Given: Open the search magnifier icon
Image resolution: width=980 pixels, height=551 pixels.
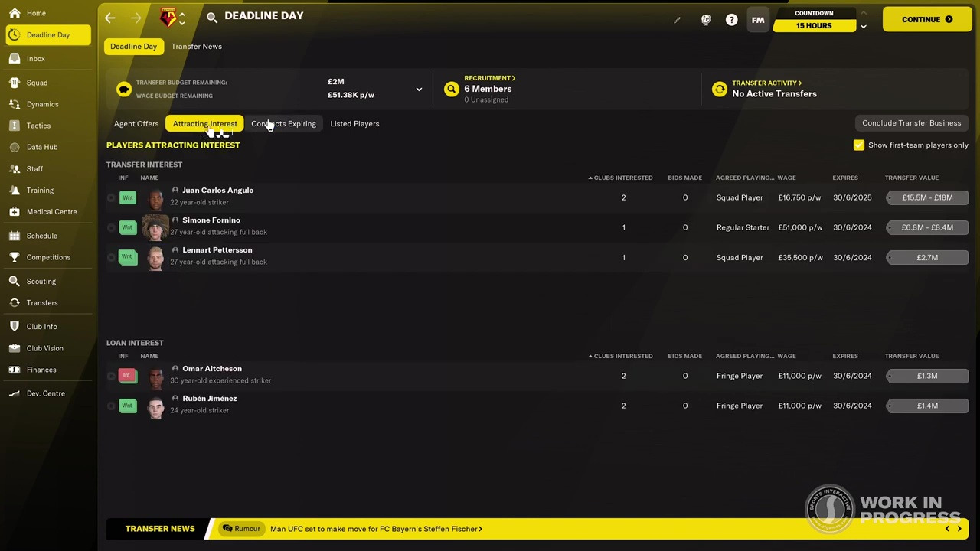Looking at the screenshot, I should point(212,17).
